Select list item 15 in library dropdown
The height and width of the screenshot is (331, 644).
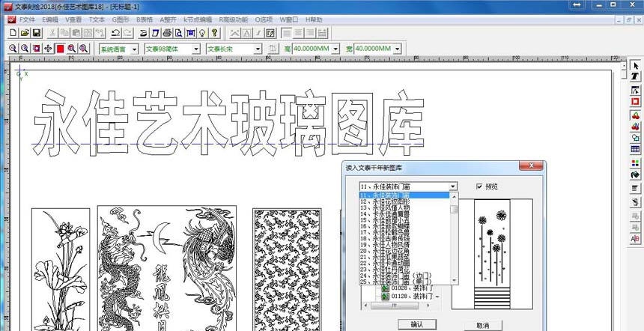coord(405,220)
